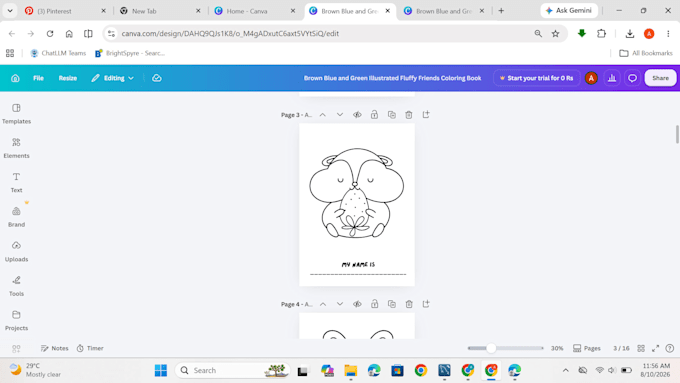Screen dimensions: 680x383
Task: Expand the Editing mode dropdown
Action: pyautogui.click(x=113, y=78)
